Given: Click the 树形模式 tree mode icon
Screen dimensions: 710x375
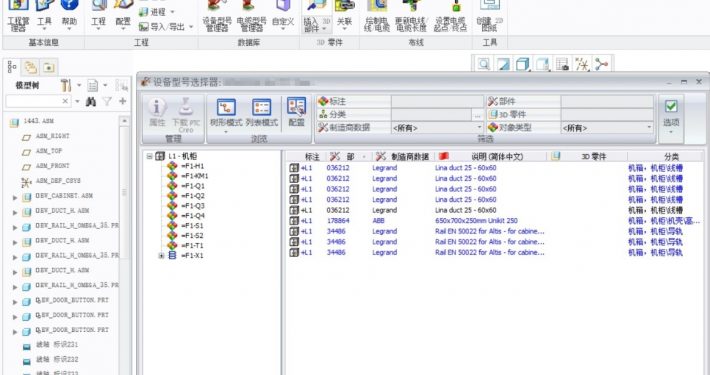Looking at the screenshot, I should (x=226, y=107).
